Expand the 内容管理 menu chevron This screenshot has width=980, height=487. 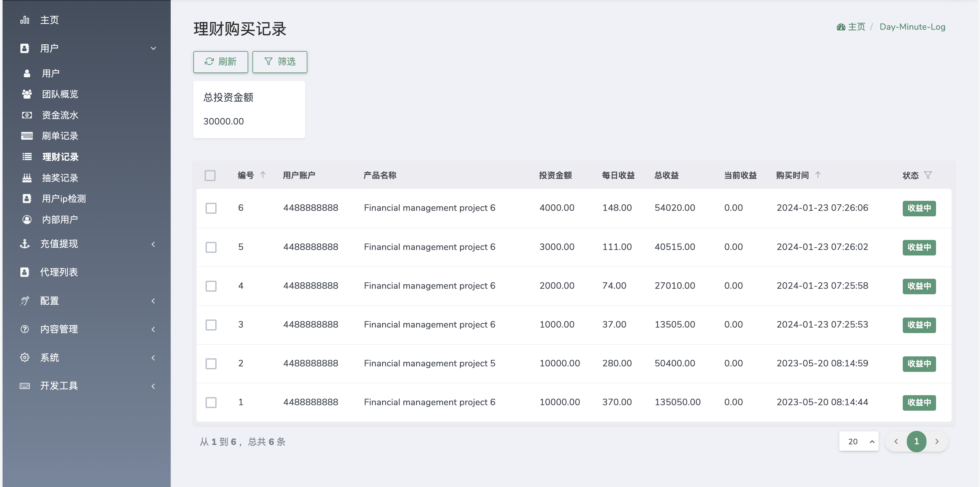[153, 330]
